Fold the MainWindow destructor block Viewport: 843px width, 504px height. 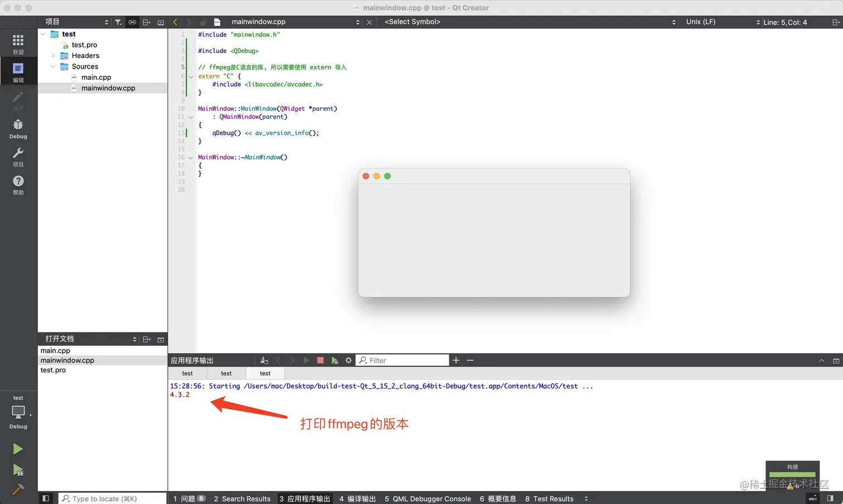point(191,158)
